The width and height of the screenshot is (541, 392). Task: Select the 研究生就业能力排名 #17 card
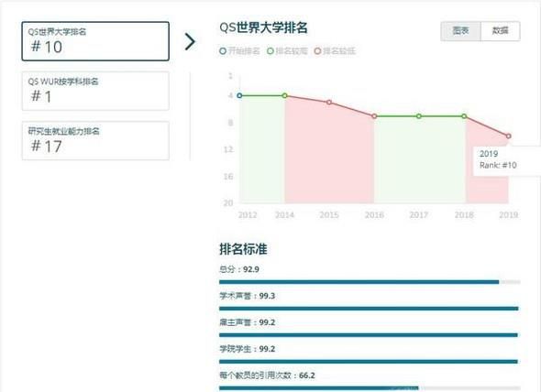coord(95,141)
